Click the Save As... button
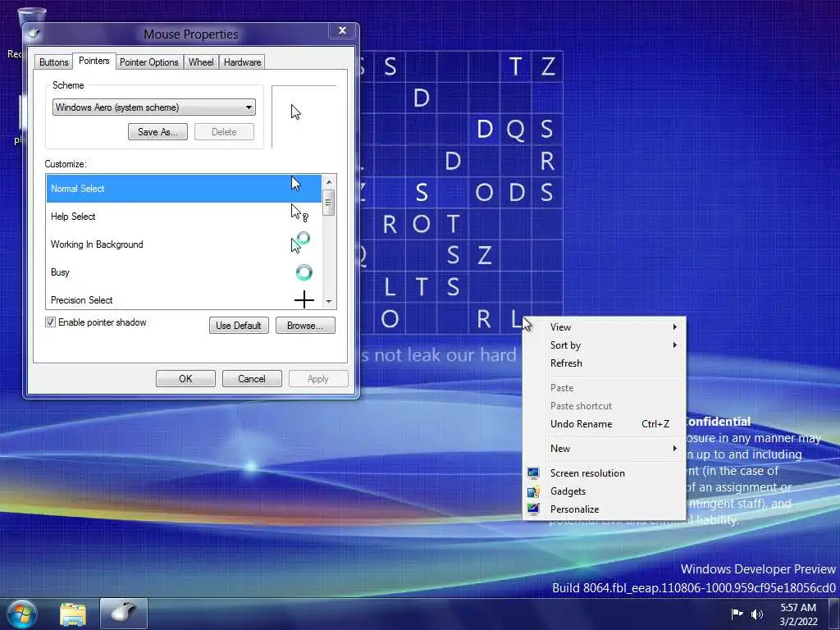This screenshot has height=630, width=840. point(157,132)
